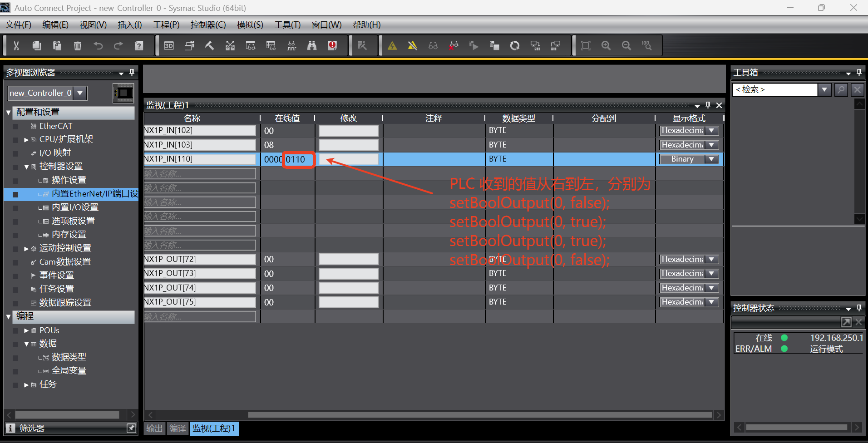Collapse the 数据 tree node
The width and height of the screenshot is (868, 443).
[x=26, y=344]
